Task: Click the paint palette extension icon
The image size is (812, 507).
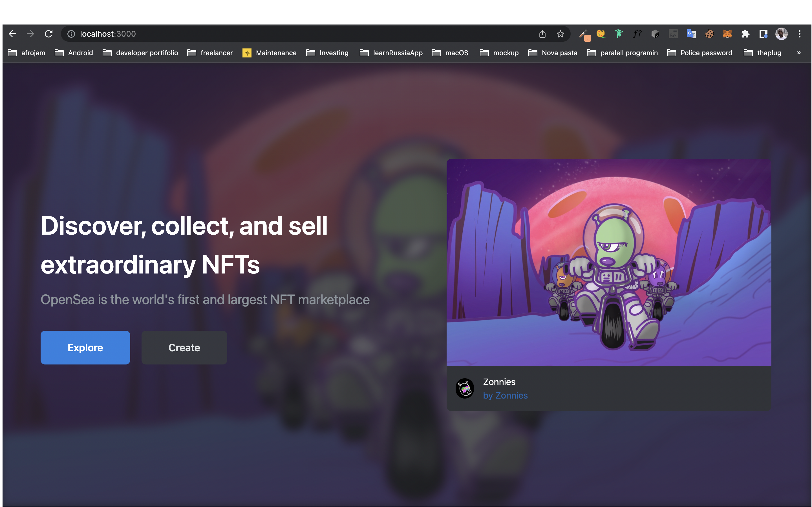Action: pyautogui.click(x=601, y=34)
